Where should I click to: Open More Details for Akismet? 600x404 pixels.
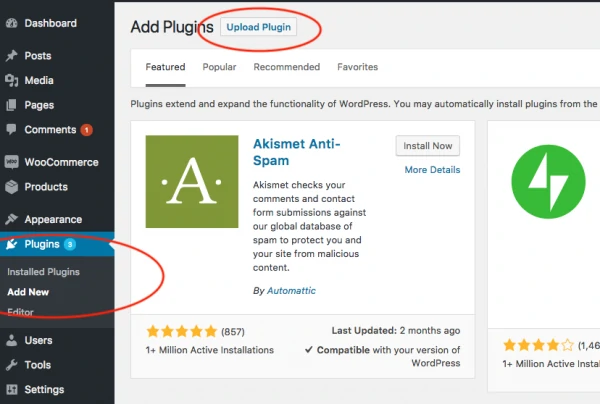(x=432, y=169)
